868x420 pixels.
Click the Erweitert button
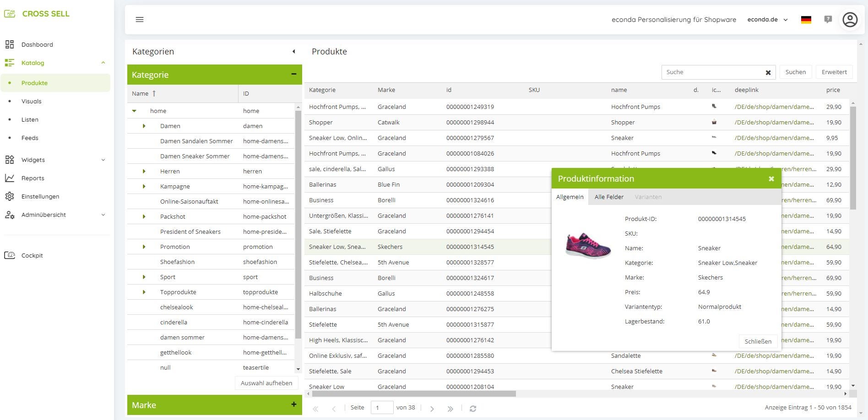[x=834, y=72]
